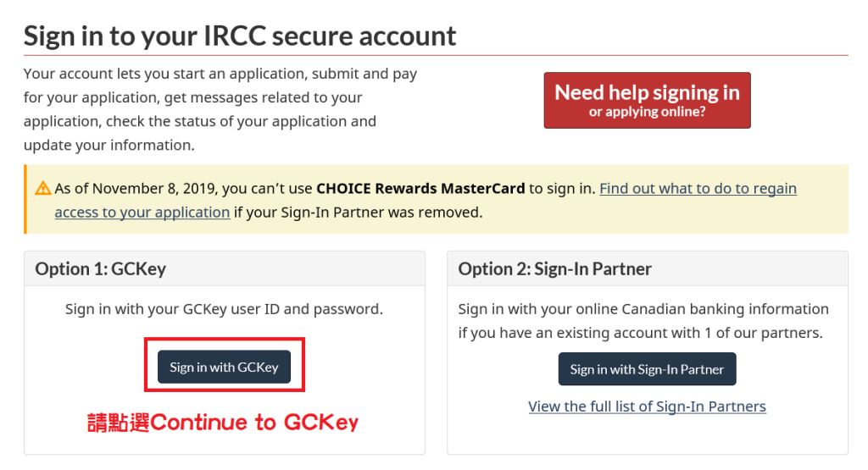Click the "Sign in with Sign-In Partner" button
Viewport: 868px width, 470px height.
(x=647, y=369)
